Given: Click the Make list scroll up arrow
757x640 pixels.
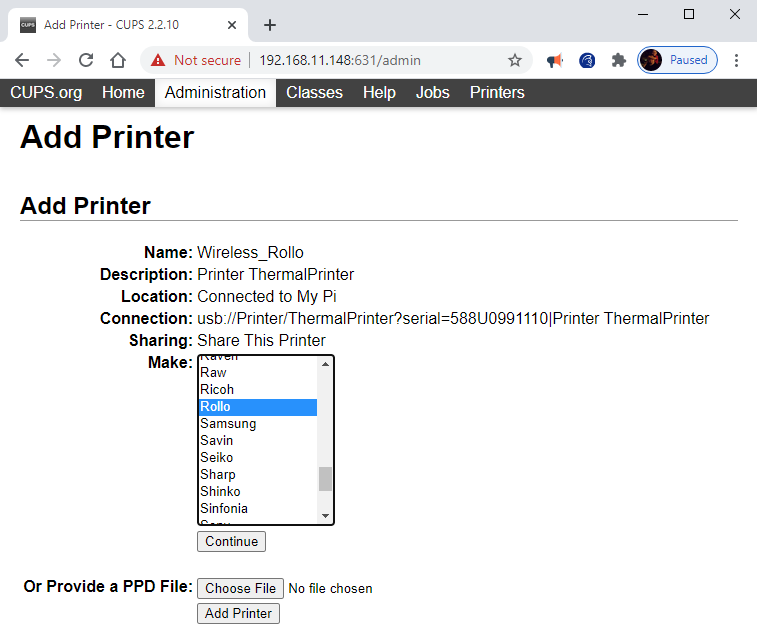Looking at the screenshot, I should click(325, 364).
